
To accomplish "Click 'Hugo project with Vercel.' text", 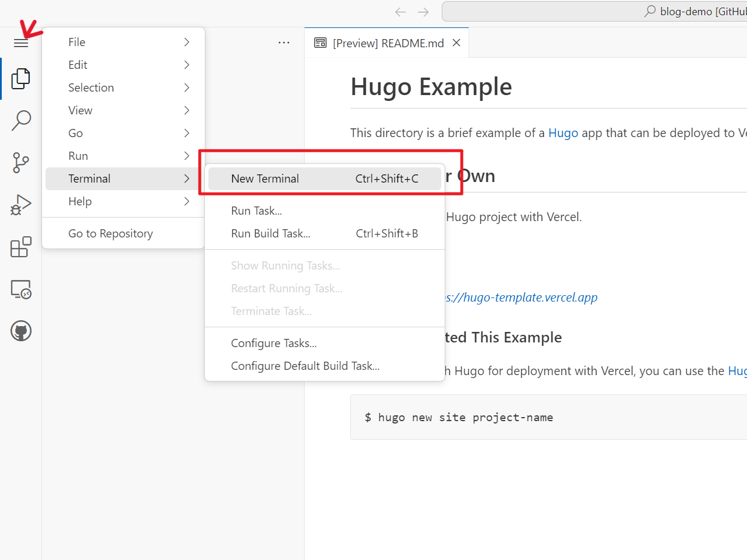I will click(x=514, y=217).
